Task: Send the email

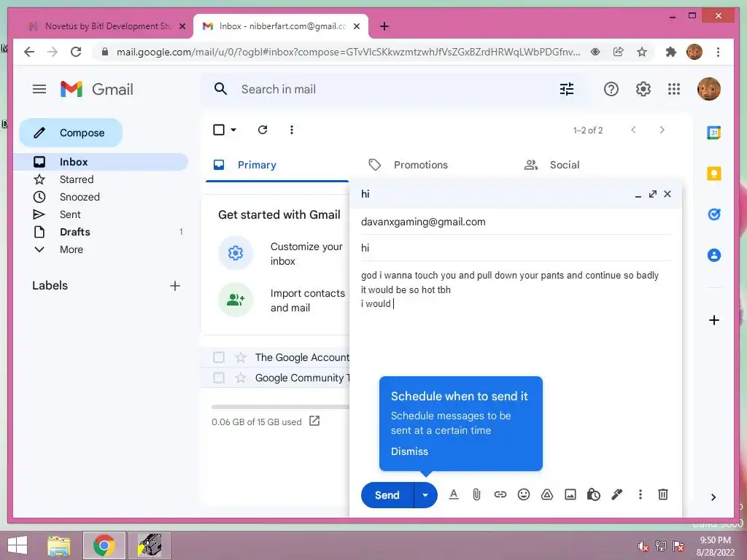Action: click(x=387, y=495)
